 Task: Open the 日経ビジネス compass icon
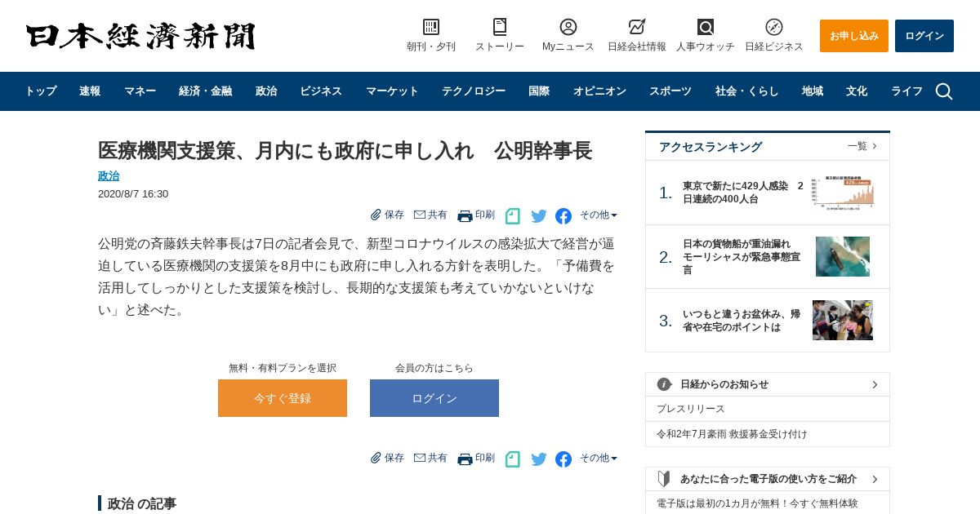click(774, 27)
